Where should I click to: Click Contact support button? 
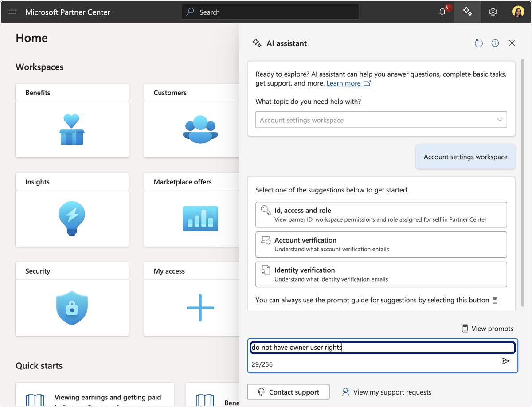[289, 392]
